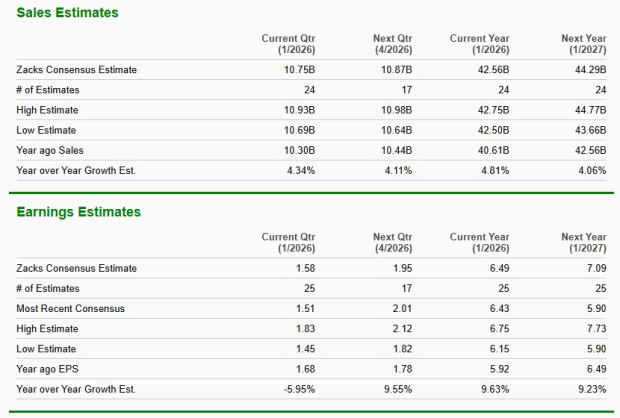
Task: Click Next Year (1/2027) header in Sales table
Action: (584, 44)
